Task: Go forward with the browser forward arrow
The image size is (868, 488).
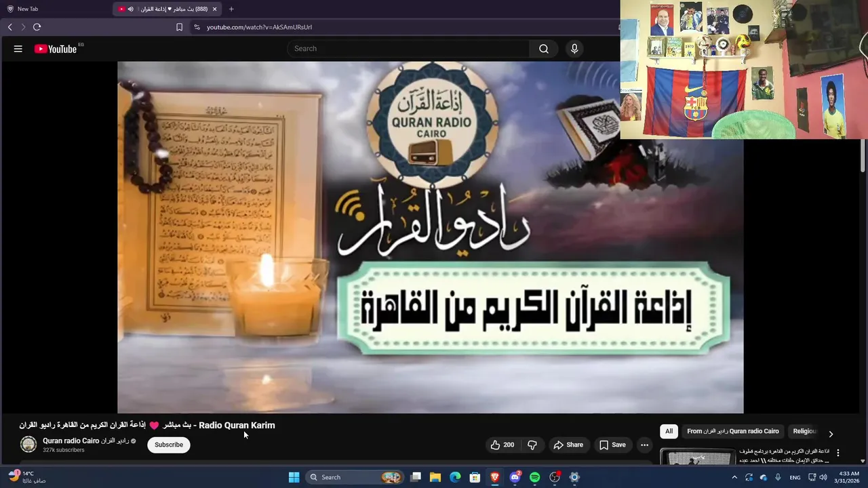Action: click(23, 27)
